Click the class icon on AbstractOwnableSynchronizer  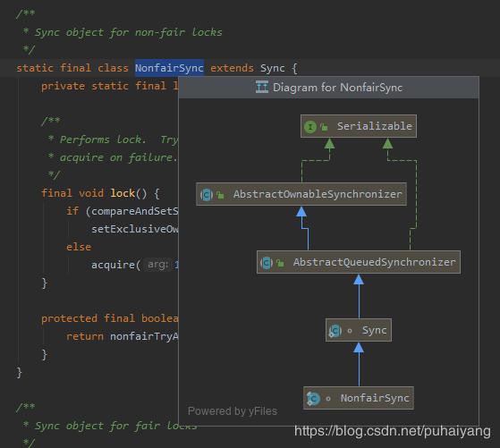pos(207,195)
